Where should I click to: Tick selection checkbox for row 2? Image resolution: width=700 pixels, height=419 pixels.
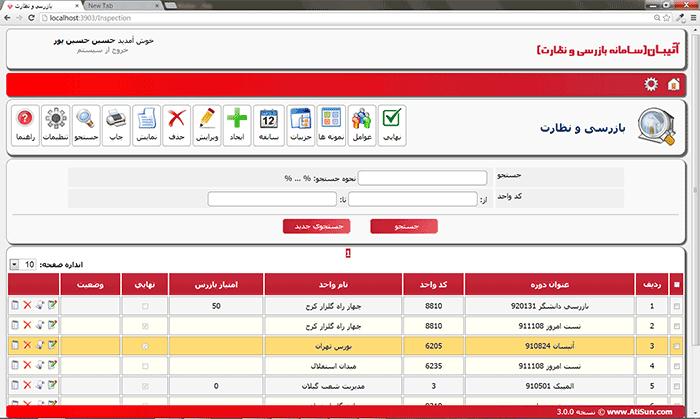[x=677, y=327]
